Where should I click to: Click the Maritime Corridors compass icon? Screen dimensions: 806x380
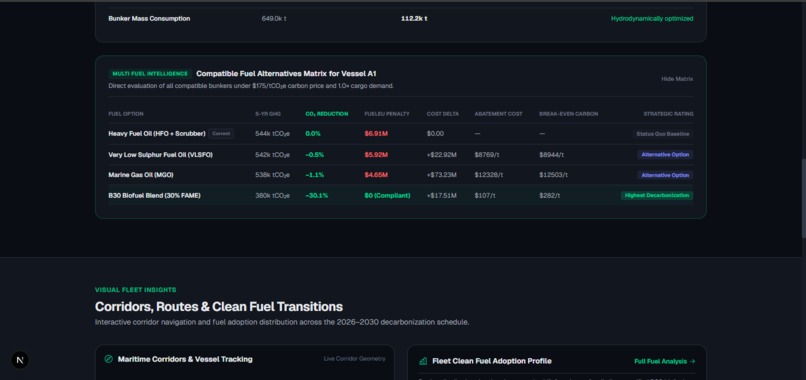(x=108, y=359)
